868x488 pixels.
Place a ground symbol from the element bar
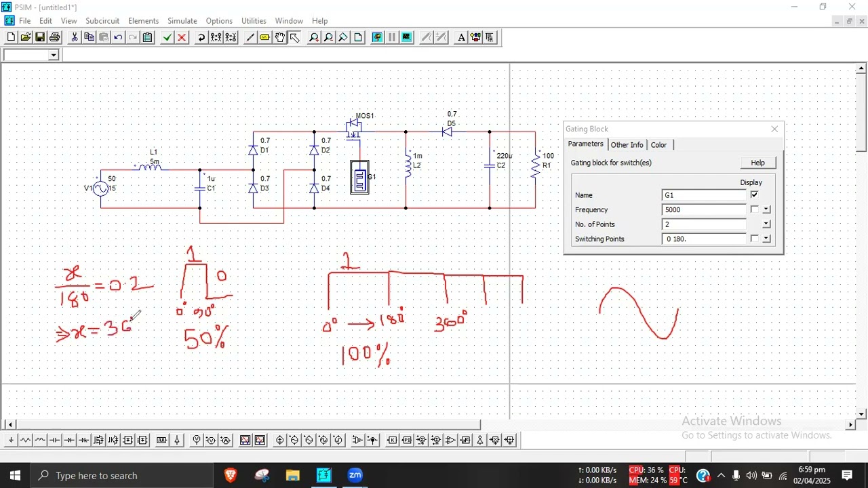[11, 441]
